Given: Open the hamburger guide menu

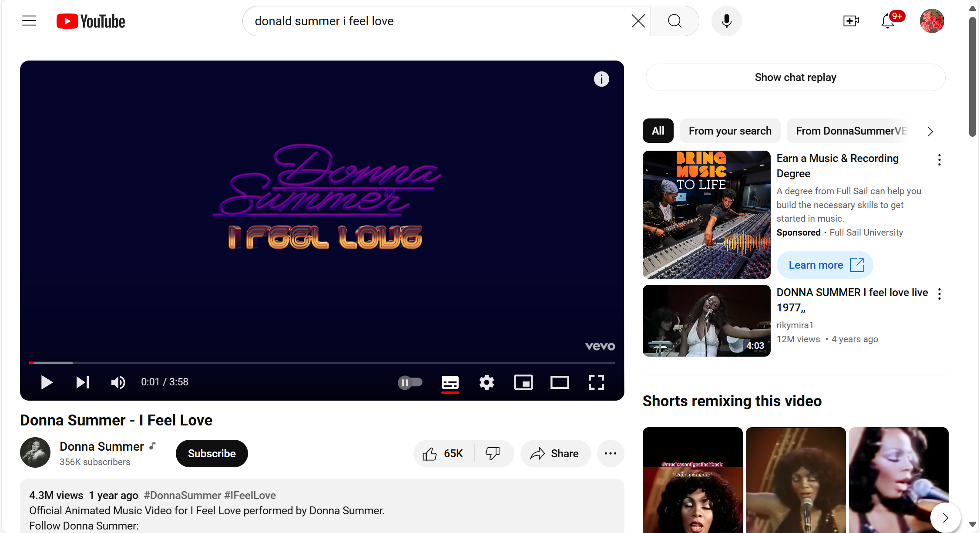Looking at the screenshot, I should (29, 21).
